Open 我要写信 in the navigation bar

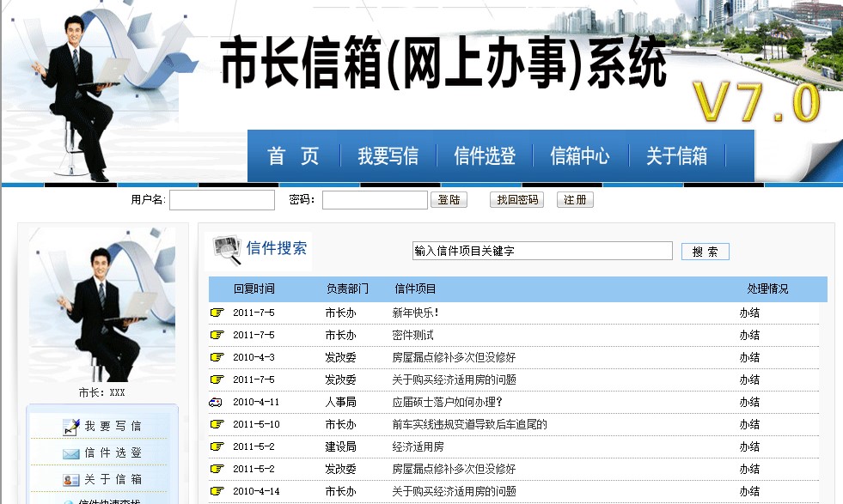pos(388,155)
